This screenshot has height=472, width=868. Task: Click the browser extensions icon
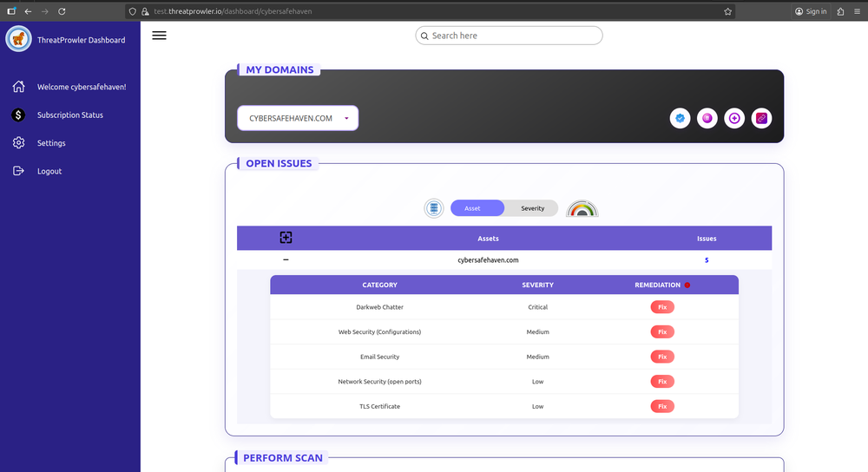pyautogui.click(x=840, y=11)
